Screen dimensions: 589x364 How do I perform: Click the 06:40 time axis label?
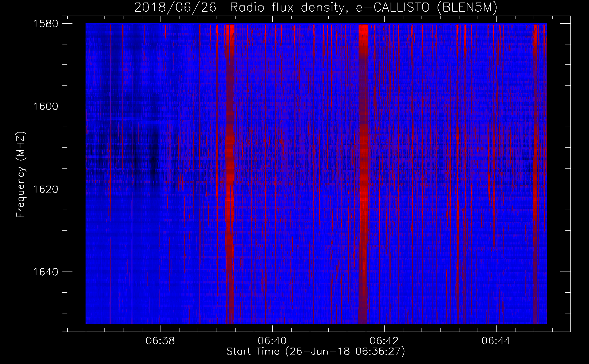(x=272, y=341)
